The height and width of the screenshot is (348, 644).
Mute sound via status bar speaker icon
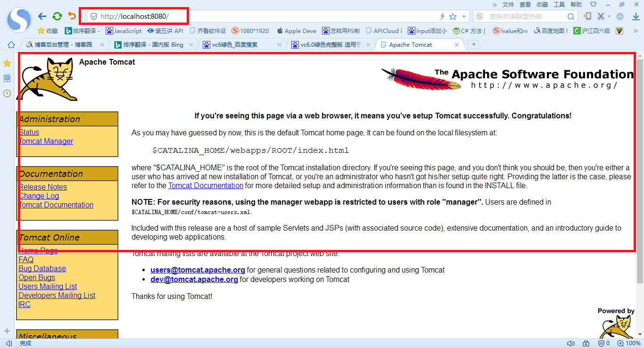tap(571, 343)
